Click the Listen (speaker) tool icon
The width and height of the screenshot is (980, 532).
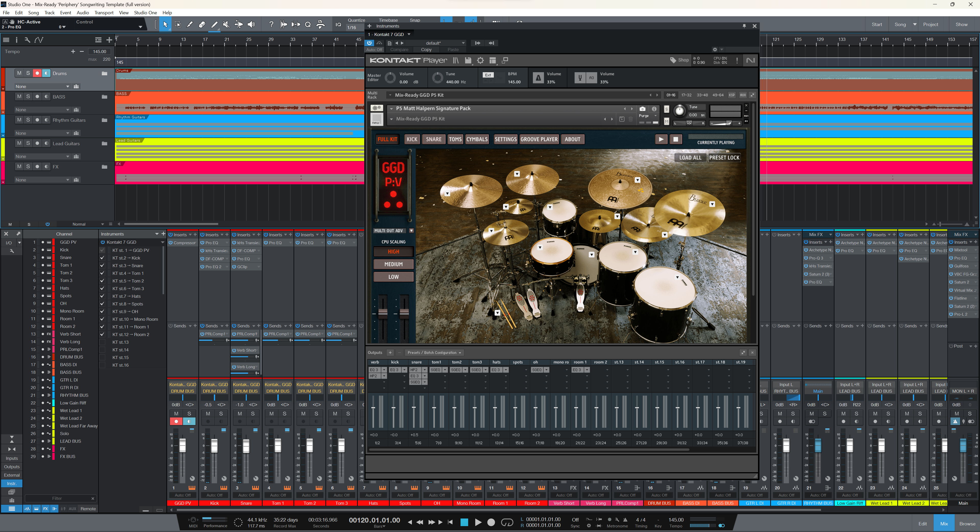click(251, 25)
